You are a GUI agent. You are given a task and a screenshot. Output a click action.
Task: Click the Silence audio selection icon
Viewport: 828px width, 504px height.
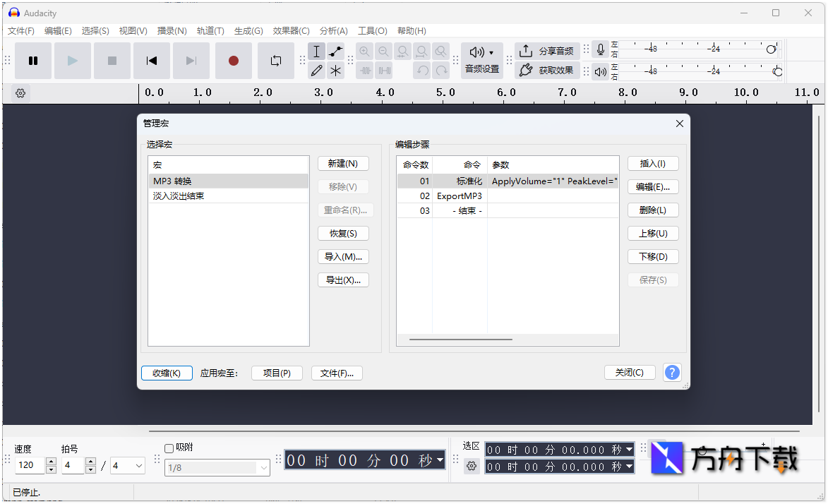385,71
